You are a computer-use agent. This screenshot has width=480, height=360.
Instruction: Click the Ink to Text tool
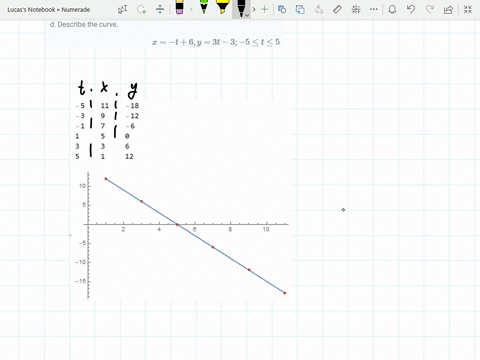point(319,9)
